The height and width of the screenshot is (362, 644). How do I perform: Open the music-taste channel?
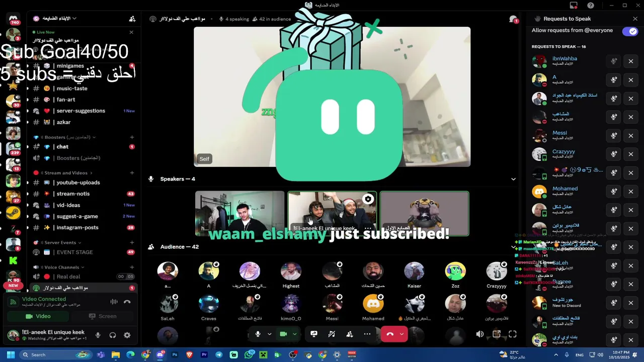pos(83,88)
